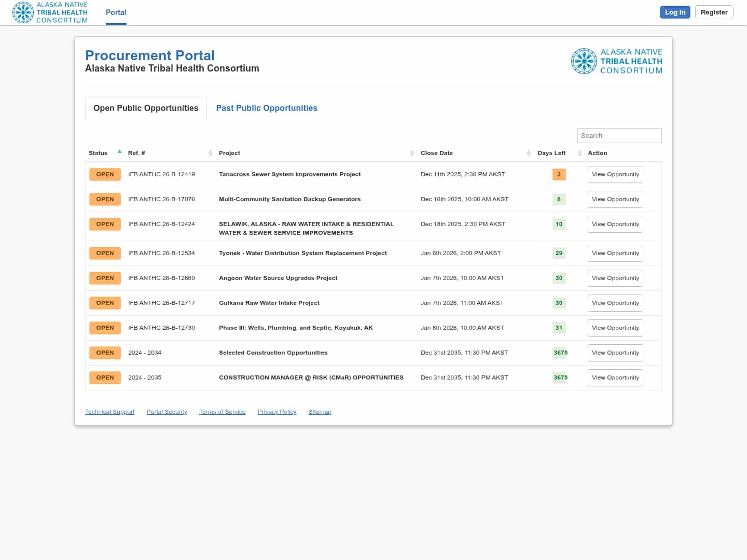Sort by Close Date column sort arrows
Image resolution: width=747 pixels, height=560 pixels.
(529, 153)
